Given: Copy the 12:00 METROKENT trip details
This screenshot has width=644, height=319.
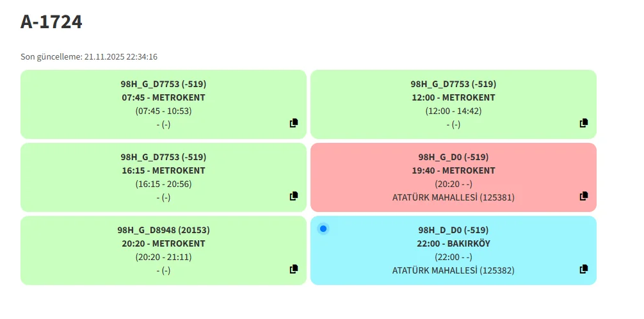Looking at the screenshot, I should click(584, 123).
